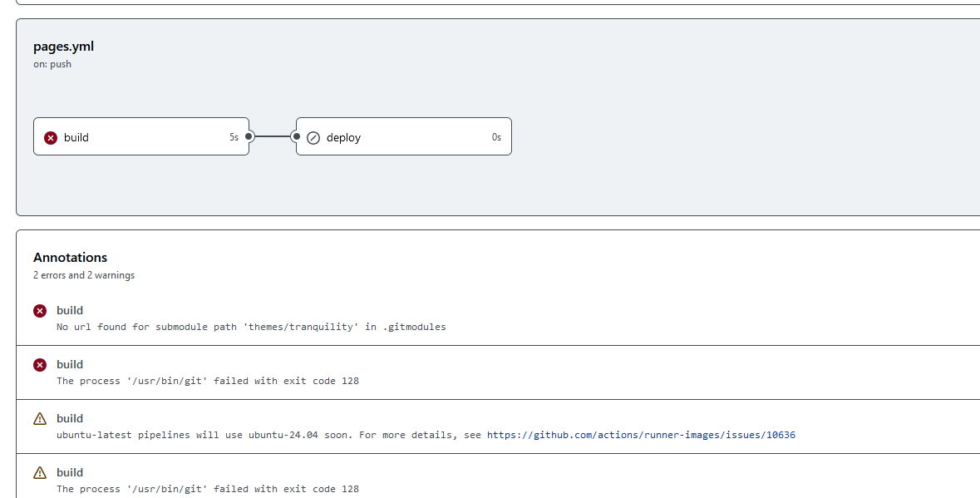This screenshot has height=498, width=980.
Task: Click the red failed icon in build job node
Action: click(x=51, y=137)
